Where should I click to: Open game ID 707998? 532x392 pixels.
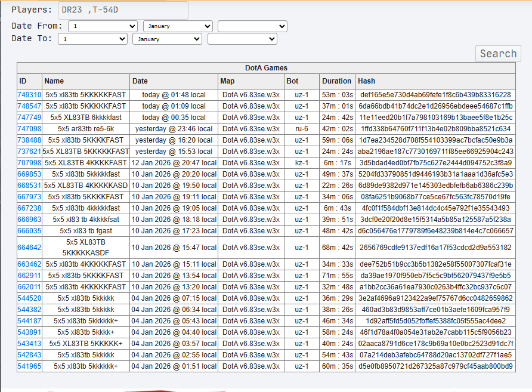(29, 163)
